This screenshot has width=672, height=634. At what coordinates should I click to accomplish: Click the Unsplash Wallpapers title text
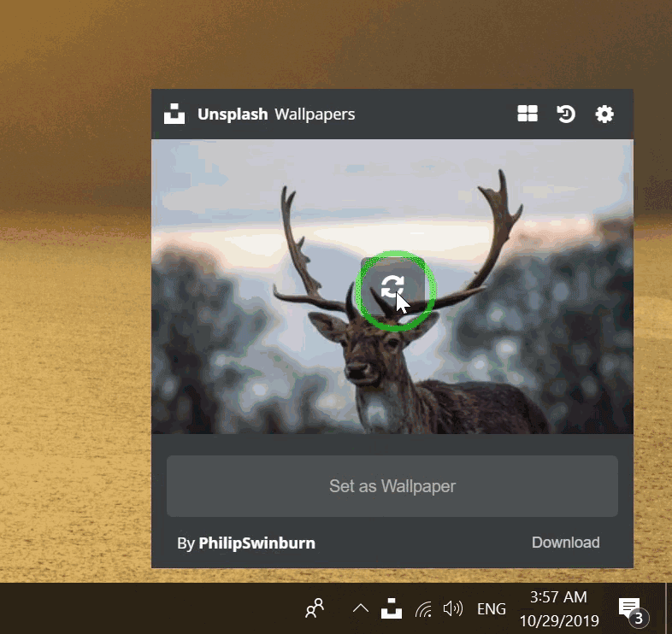tap(276, 114)
